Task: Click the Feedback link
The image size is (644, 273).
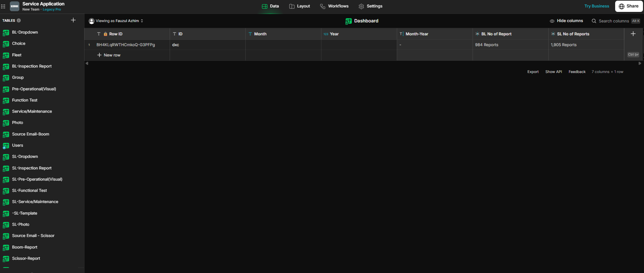Action: pyautogui.click(x=577, y=72)
